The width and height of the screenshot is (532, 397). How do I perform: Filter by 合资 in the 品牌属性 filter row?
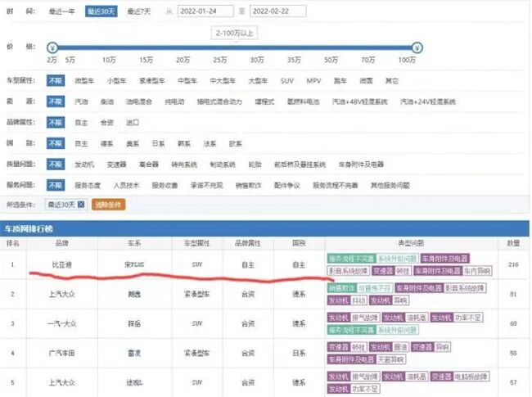pyautogui.click(x=107, y=123)
